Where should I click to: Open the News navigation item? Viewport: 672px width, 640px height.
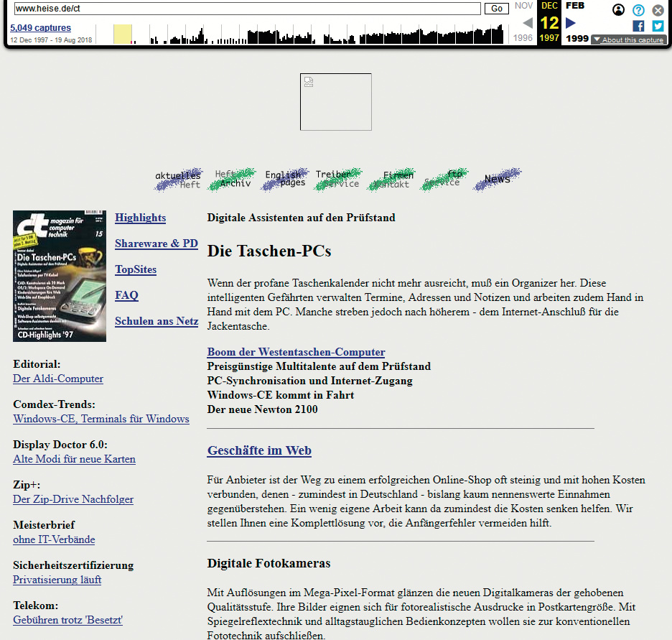(498, 179)
